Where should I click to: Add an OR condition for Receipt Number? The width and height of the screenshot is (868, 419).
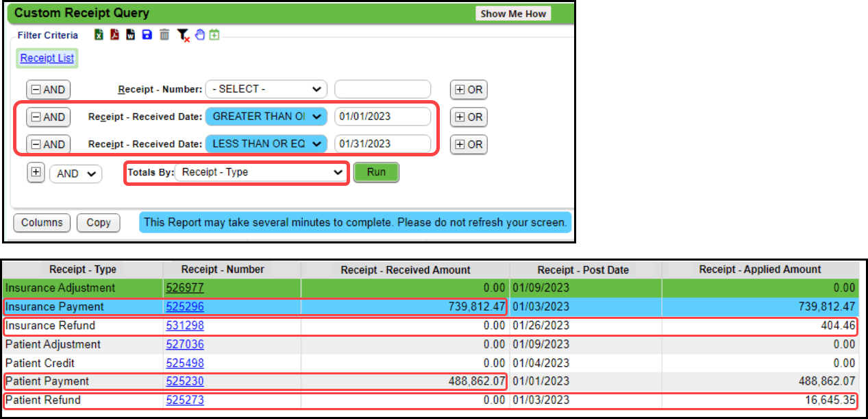pyautogui.click(x=469, y=89)
